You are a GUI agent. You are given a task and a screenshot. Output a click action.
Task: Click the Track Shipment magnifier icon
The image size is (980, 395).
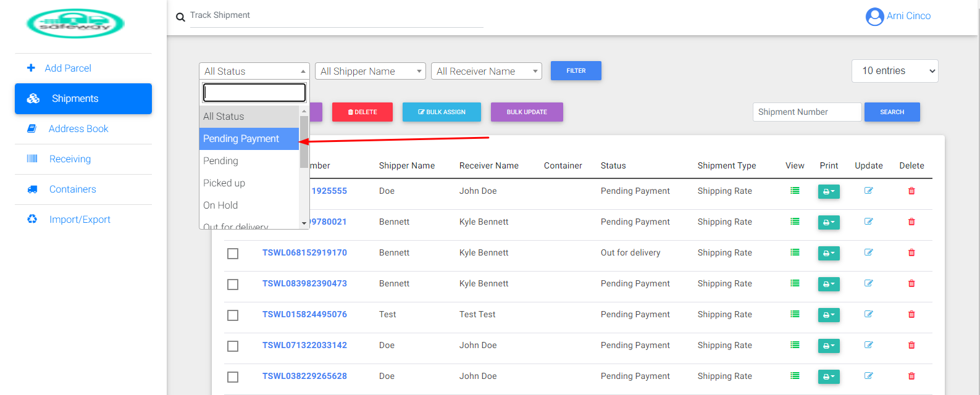click(x=180, y=17)
